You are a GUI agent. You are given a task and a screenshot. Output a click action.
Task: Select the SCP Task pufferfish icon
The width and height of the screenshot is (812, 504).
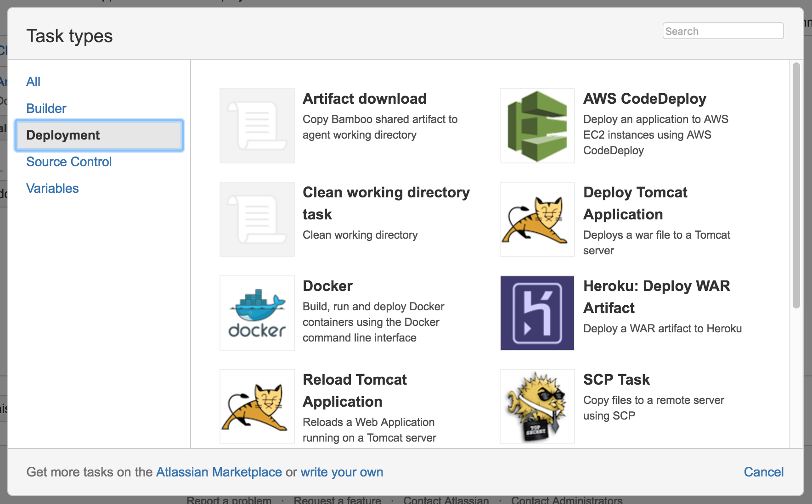[x=536, y=406]
